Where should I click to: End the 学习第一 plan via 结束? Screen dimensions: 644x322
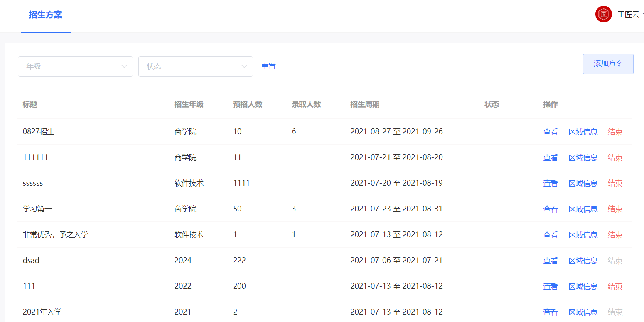click(x=615, y=209)
